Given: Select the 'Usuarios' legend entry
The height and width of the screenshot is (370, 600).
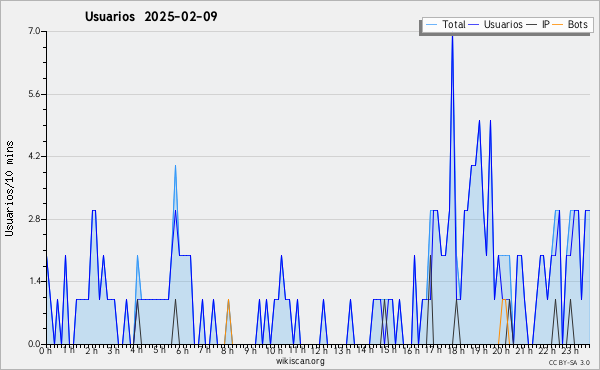Looking at the screenshot, I should [x=496, y=24].
